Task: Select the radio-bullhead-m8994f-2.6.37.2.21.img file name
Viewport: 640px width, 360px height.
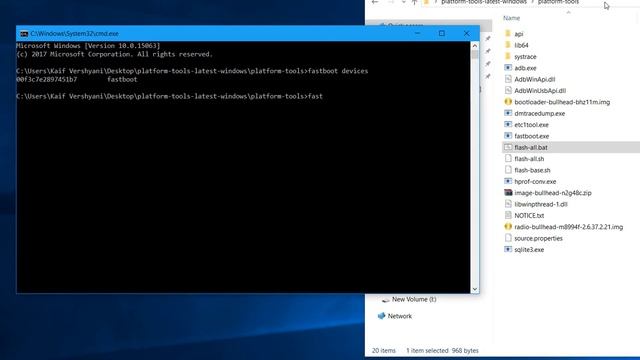Action: (x=569, y=227)
